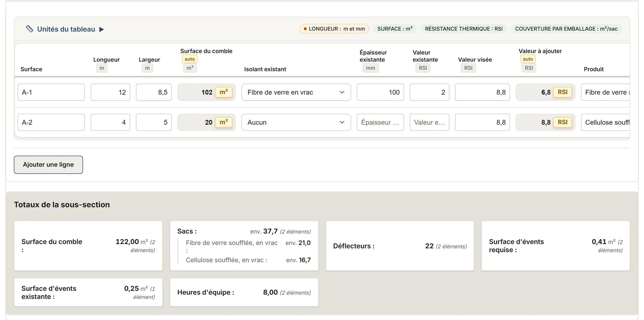Click the Totaux de la sous-section heading
The image size is (644, 320).
tap(62, 205)
